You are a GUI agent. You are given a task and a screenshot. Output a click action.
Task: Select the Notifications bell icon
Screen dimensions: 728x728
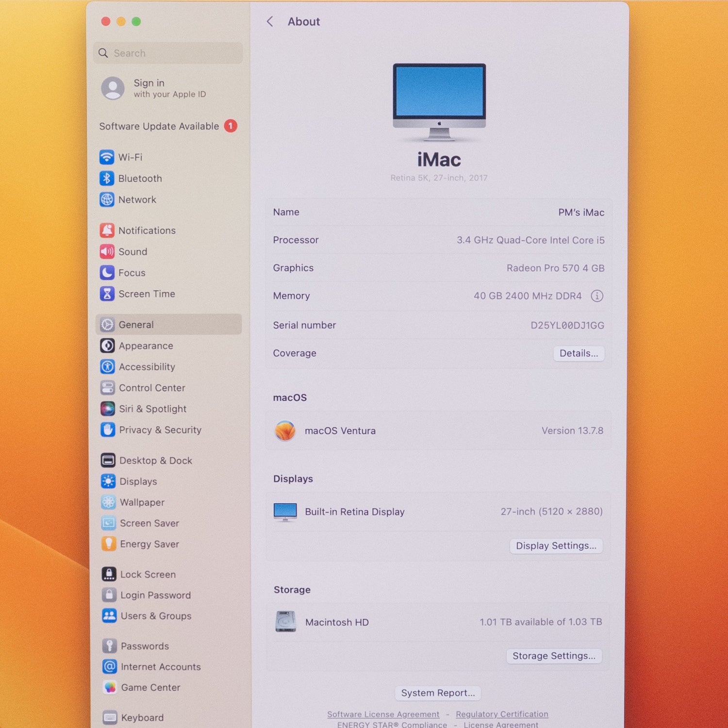point(107,231)
